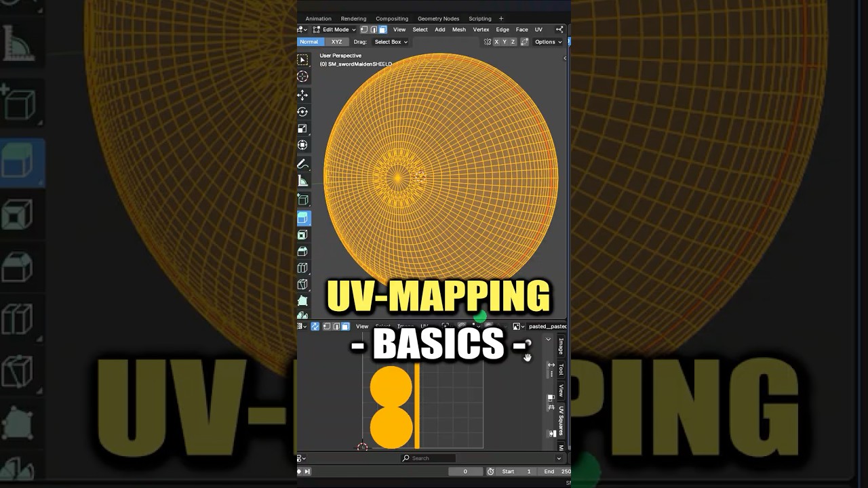This screenshot has width=868, height=488.
Task: Select the XYZ orientation button
Action: (336, 42)
